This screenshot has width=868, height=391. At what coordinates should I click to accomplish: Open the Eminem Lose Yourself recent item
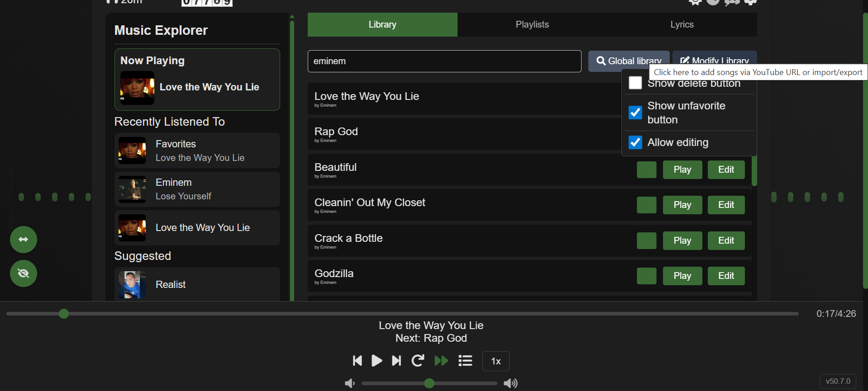197,189
